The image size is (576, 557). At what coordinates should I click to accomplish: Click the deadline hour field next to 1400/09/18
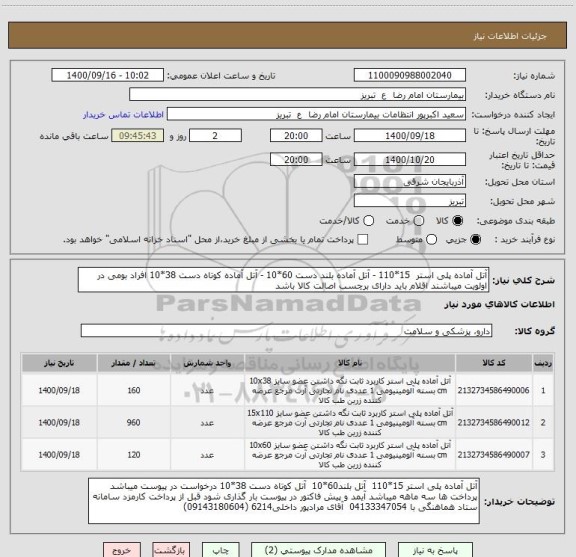pos(296,136)
